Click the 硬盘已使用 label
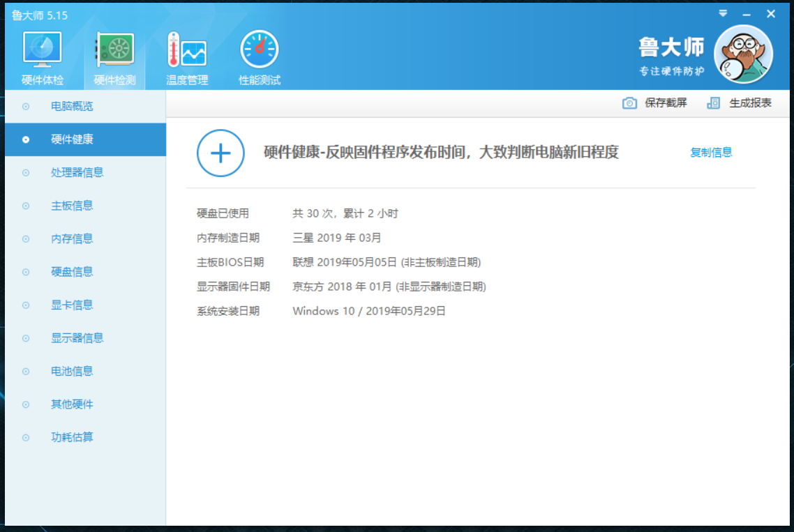The image size is (794, 532). (x=223, y=213)
